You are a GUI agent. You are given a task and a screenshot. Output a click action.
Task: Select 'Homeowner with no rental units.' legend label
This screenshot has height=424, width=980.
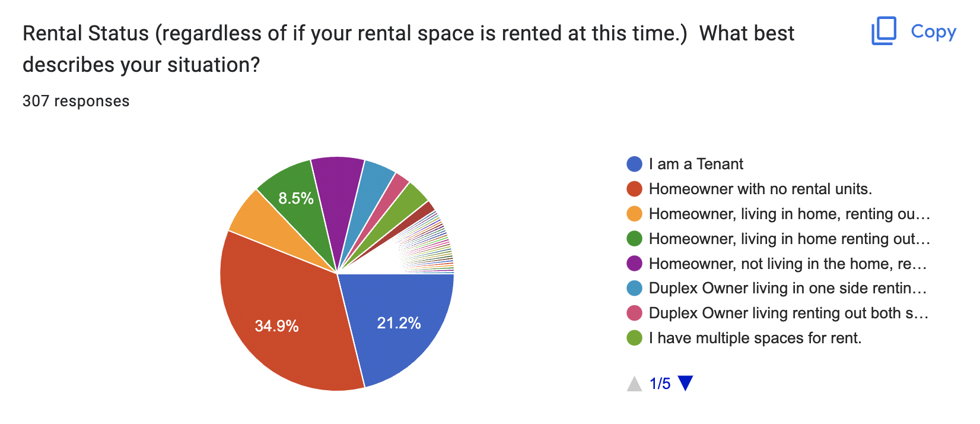click(761, 189)
